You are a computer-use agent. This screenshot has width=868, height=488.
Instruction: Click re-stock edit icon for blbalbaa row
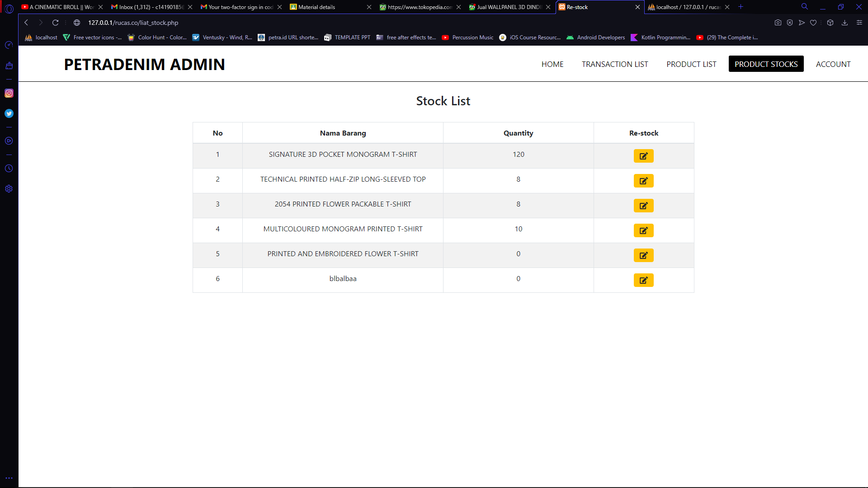(x=643, y=280)
